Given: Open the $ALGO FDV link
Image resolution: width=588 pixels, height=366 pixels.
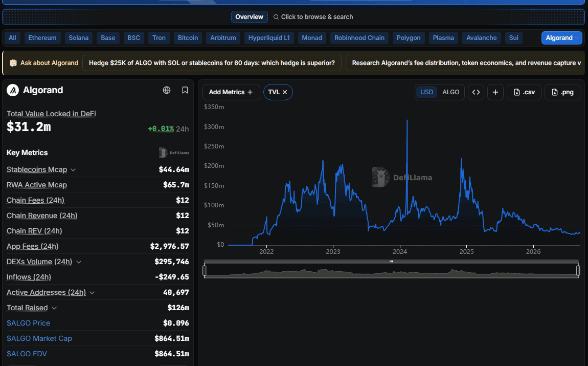Looking at the screenshot, I should (x=27, y=354).
